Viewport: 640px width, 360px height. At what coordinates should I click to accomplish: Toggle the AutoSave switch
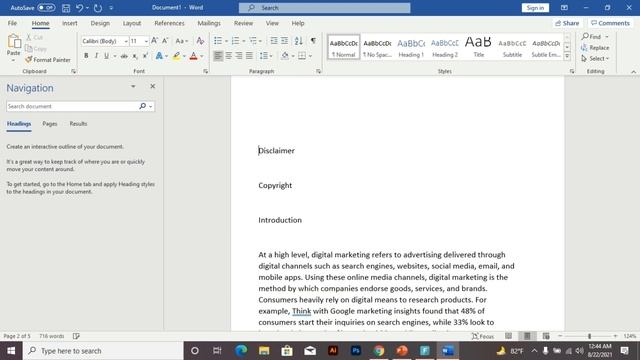[46, 8]
